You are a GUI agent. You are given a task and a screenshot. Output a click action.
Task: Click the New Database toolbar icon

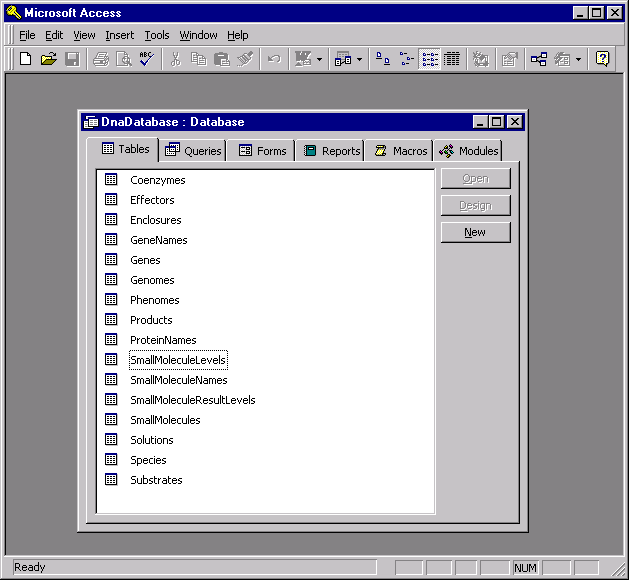point(26,59)
